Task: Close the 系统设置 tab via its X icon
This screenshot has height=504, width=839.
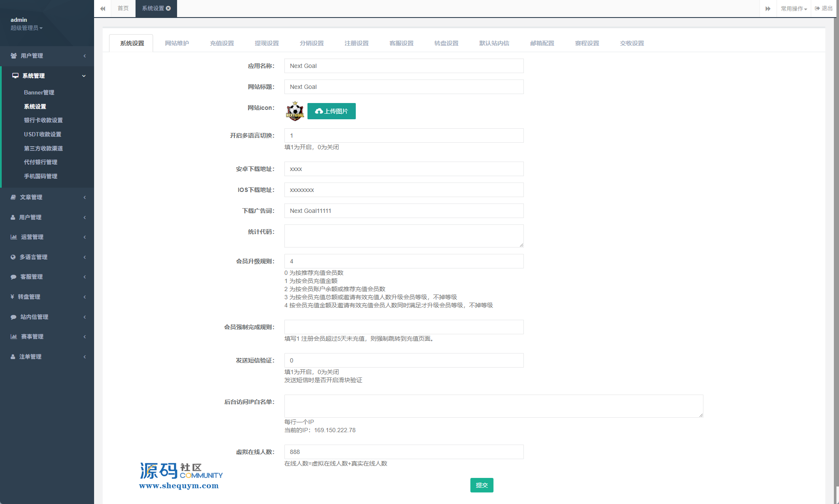Action: point(168,8)
